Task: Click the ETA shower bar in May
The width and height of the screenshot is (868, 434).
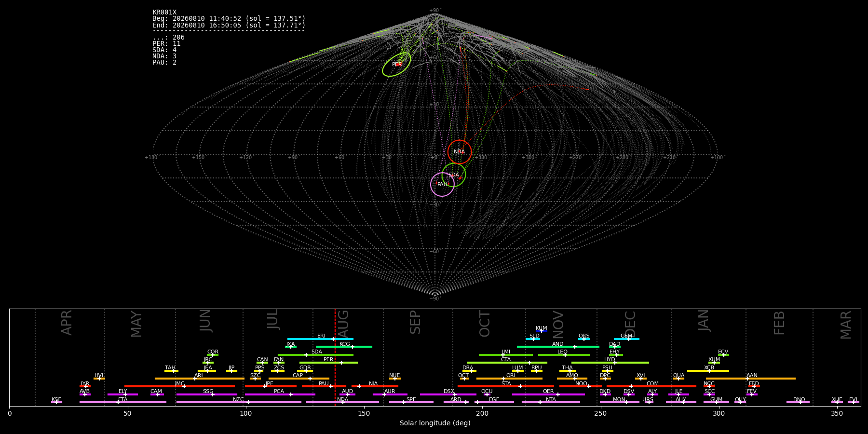Action: 123,402
